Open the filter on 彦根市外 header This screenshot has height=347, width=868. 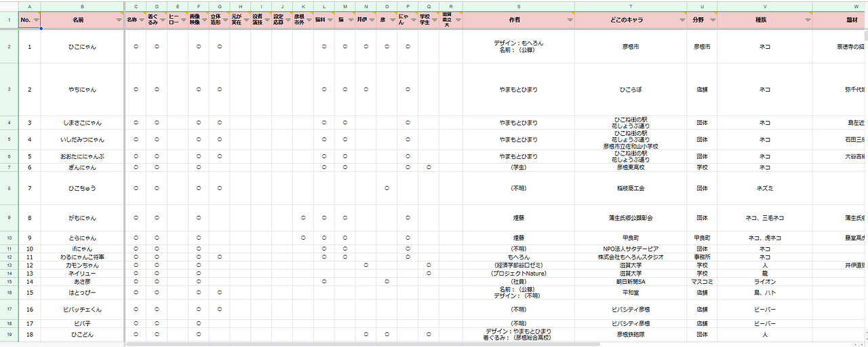click(x=308, y=20)
